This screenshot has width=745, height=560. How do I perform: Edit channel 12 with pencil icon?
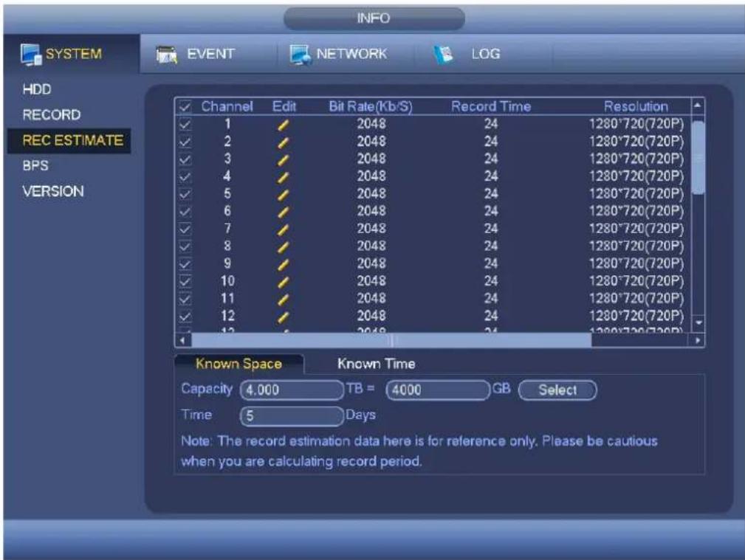pyautogui.click(x=284, y=317)
